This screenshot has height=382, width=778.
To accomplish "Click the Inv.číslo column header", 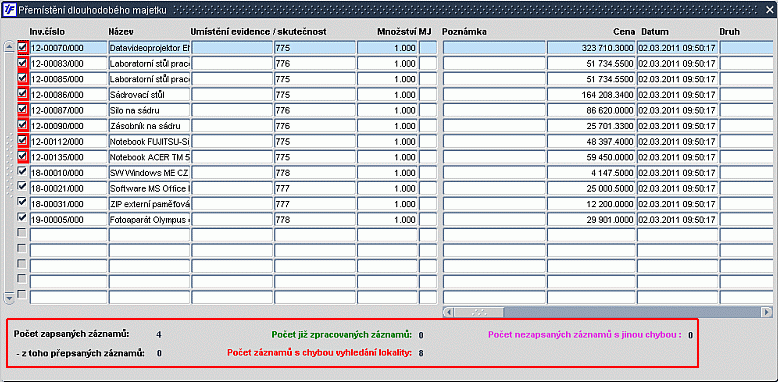I will click(x=47, y=32).
